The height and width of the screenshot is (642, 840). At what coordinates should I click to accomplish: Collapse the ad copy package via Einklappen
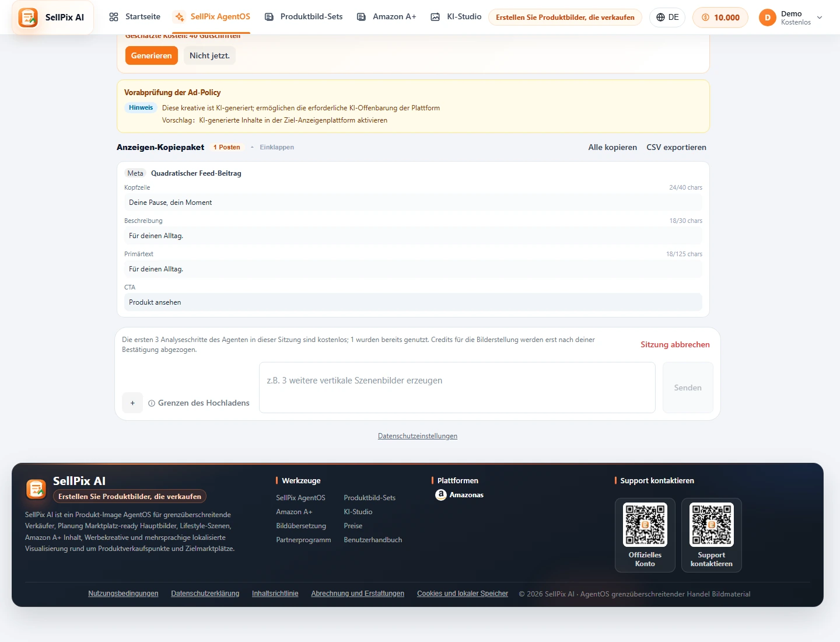(x=277, y=147)
